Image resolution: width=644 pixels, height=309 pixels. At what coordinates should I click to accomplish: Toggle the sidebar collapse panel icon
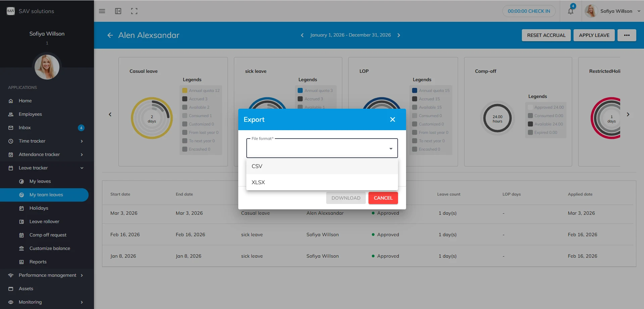[118, 11]
